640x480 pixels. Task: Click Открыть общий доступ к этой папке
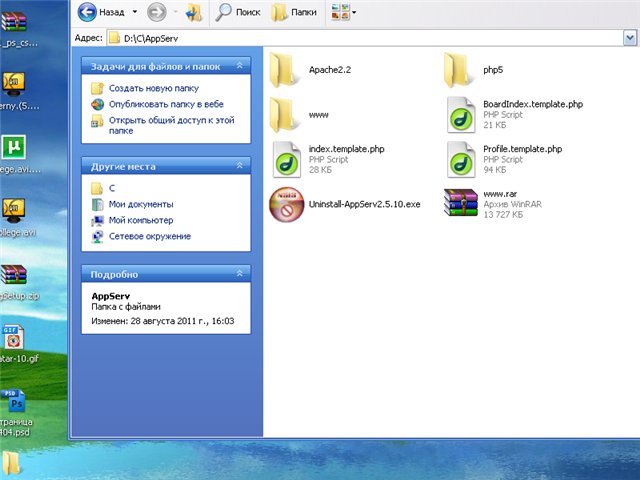(171, 125)
